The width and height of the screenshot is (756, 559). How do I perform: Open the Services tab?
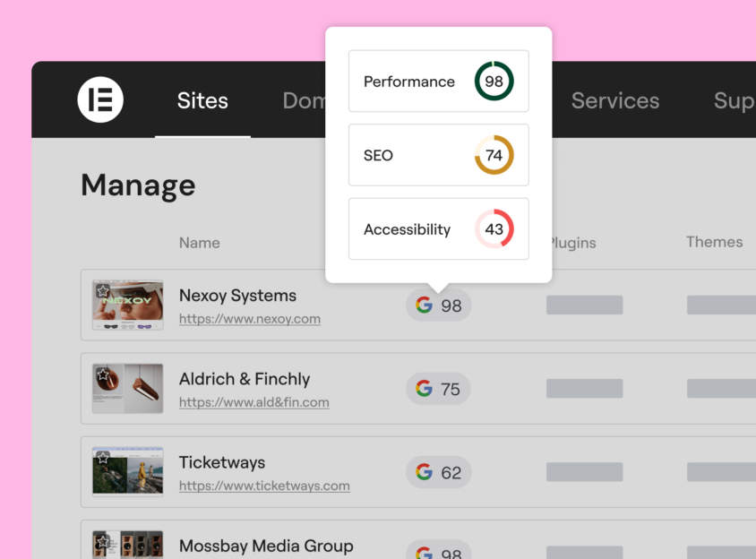click(614, 101)
